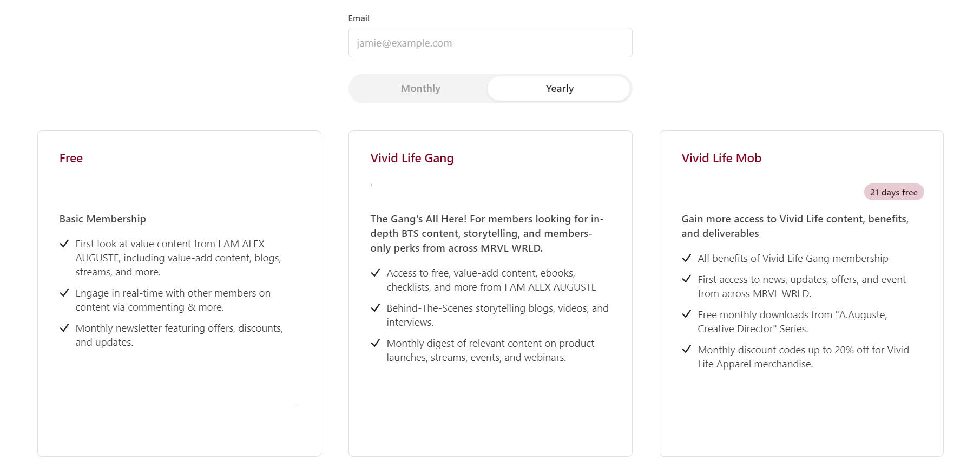
Task: Switch billing to Monthly
Action: pyautogui.click(x=420, y=89)
